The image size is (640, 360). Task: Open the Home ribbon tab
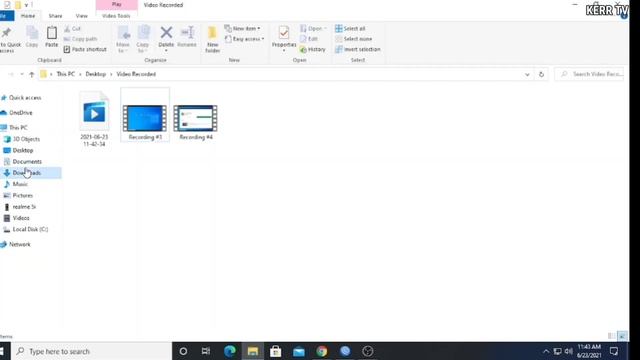point(28,16)
